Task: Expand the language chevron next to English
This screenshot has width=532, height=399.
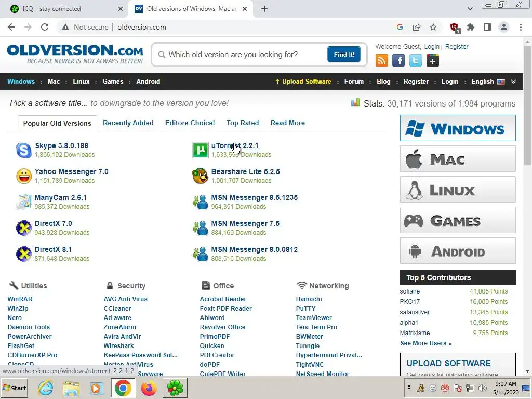Action: pos(514,82)
